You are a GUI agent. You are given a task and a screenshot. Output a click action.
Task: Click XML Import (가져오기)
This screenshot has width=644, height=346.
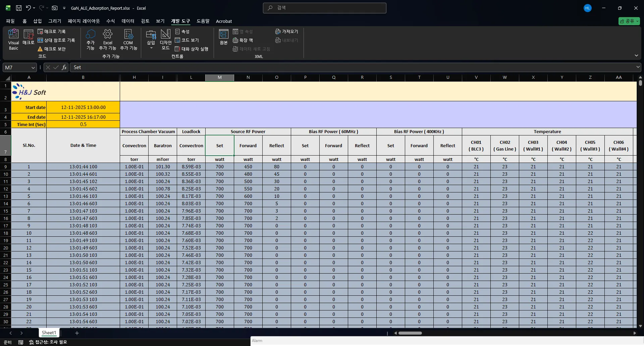click(x=287, y=32)
